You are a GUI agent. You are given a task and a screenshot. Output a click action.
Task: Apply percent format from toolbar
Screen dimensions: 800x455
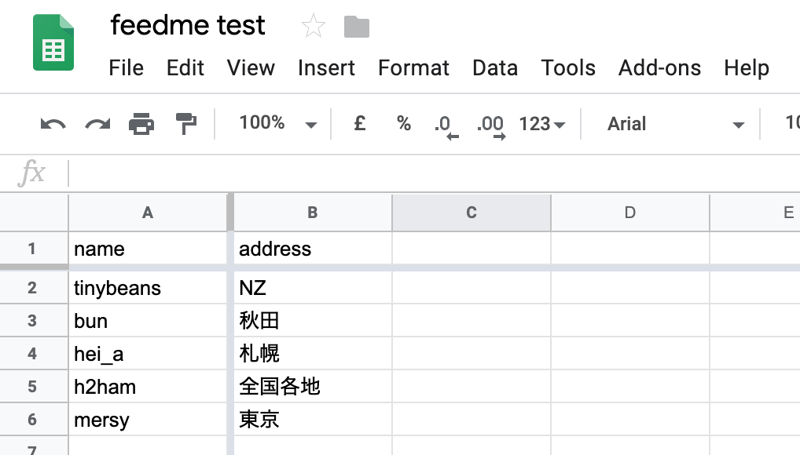coord(403,124)
